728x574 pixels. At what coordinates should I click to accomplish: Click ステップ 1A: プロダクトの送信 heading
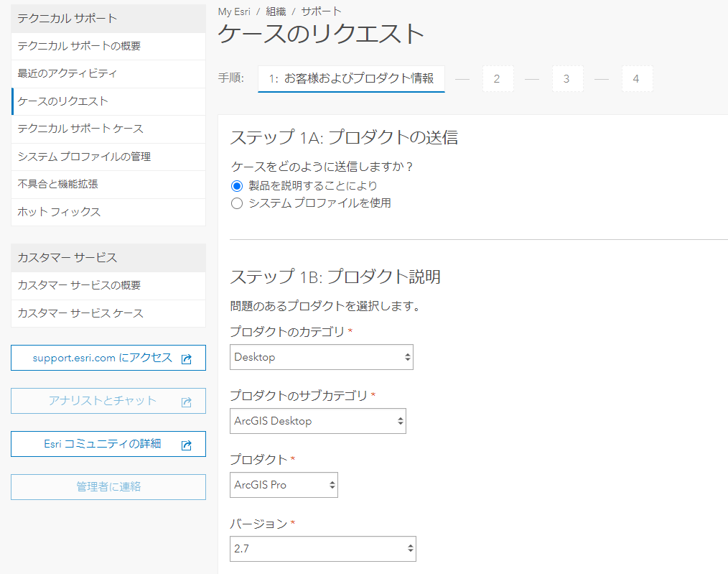pyautogui.click(x=344, y=137)
